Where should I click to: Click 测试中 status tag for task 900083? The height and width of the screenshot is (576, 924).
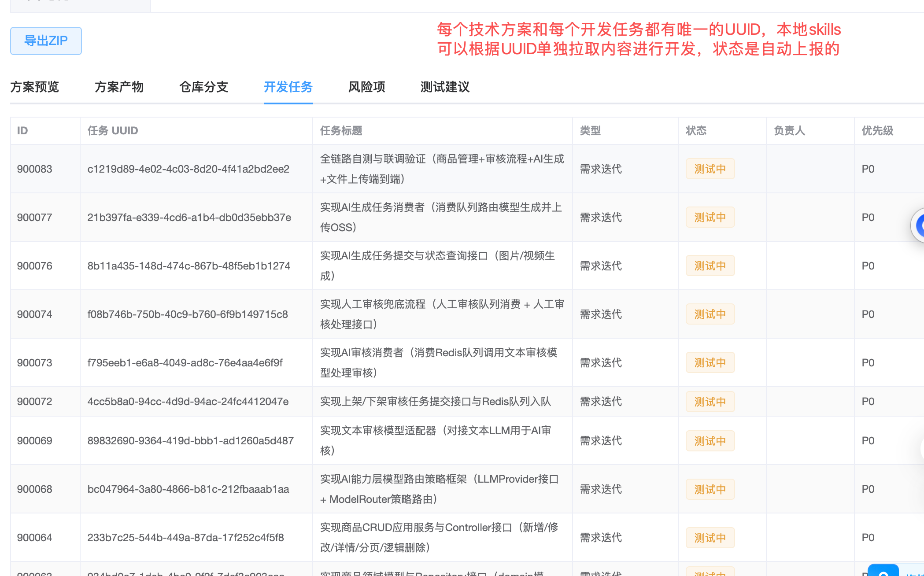point(710,169)
